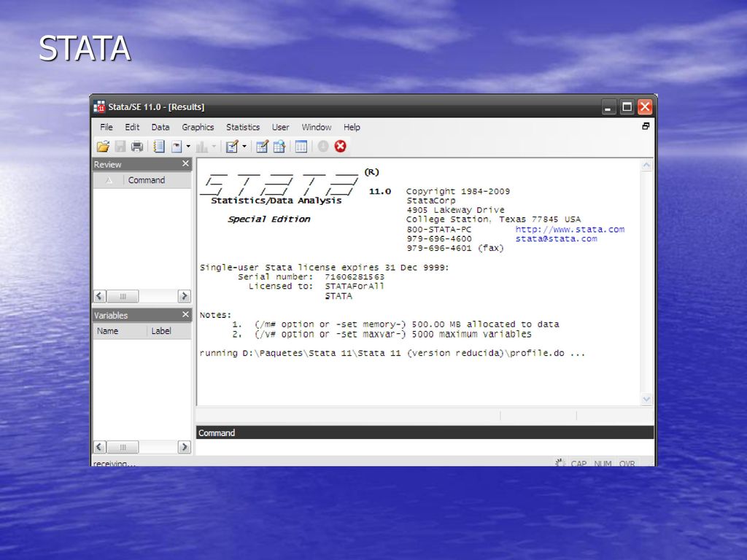Open the User menu
This screenshot has height=560, width=747.
281,127
